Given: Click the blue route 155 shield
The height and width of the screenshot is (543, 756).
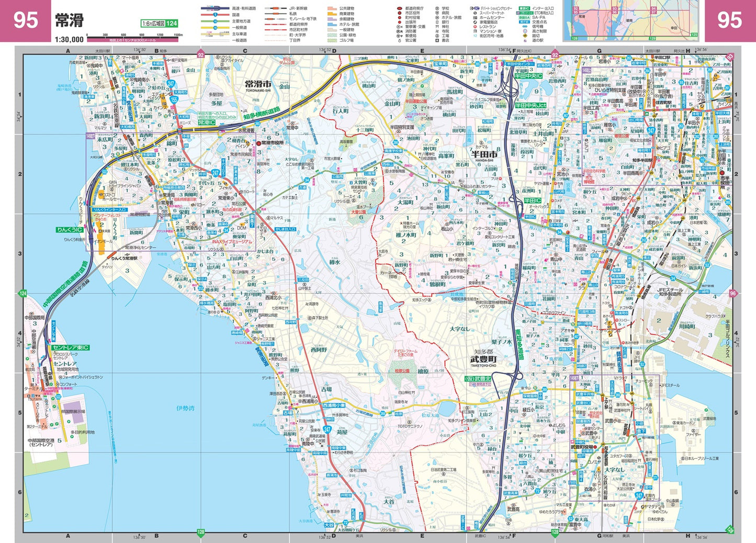Looking at the screenshot, I should (174, 98).
